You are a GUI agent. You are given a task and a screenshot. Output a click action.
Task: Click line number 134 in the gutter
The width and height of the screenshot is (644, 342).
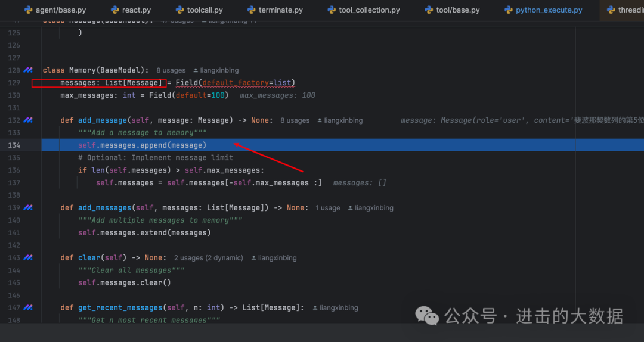point(14,145)
